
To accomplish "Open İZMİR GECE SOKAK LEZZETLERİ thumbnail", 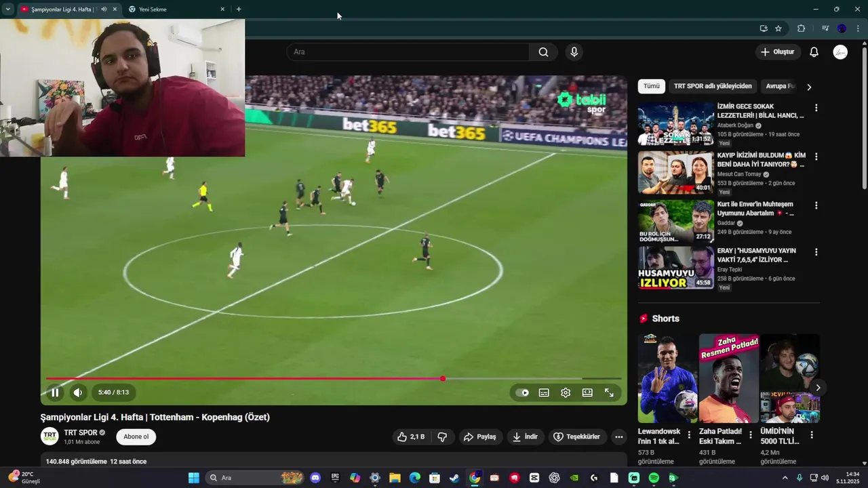I will pyautogui.click(x=675, y=124).
